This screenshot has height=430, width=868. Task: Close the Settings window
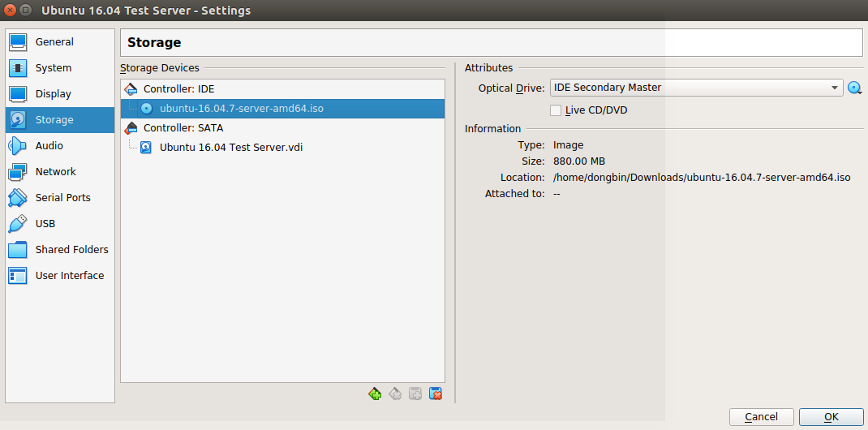(10, 10)
